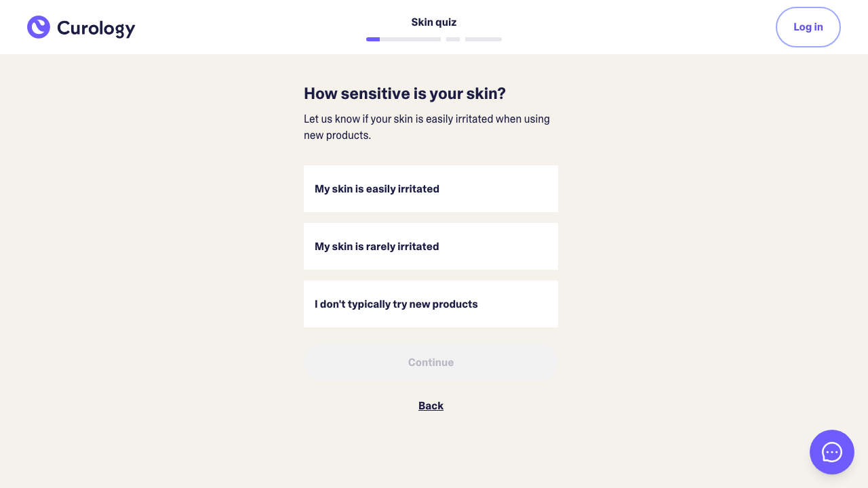Pick "I don't typically try new products"
The width and height of the screenshot is (868, 488).
tap(431, 304)
